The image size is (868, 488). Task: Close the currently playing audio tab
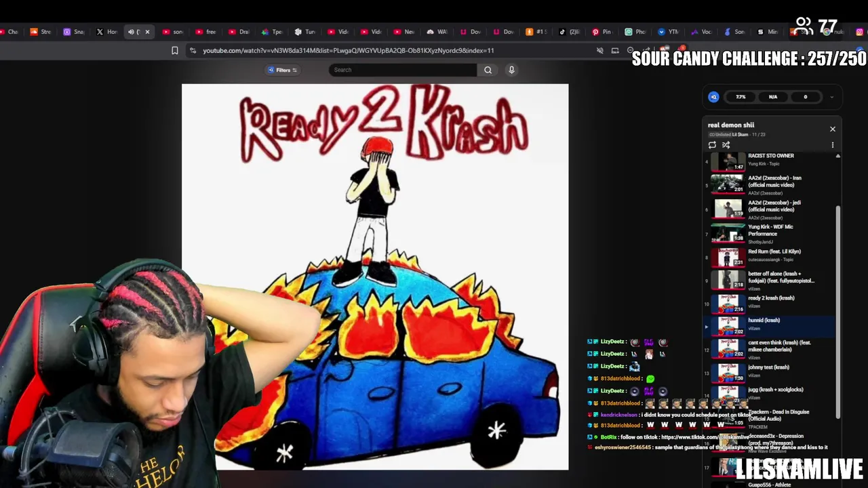point(147,32)
